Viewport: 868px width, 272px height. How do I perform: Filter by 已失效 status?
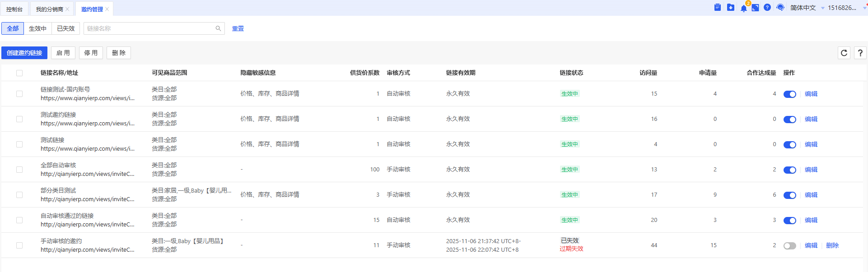pyautogui.click(x=65, y=28)
